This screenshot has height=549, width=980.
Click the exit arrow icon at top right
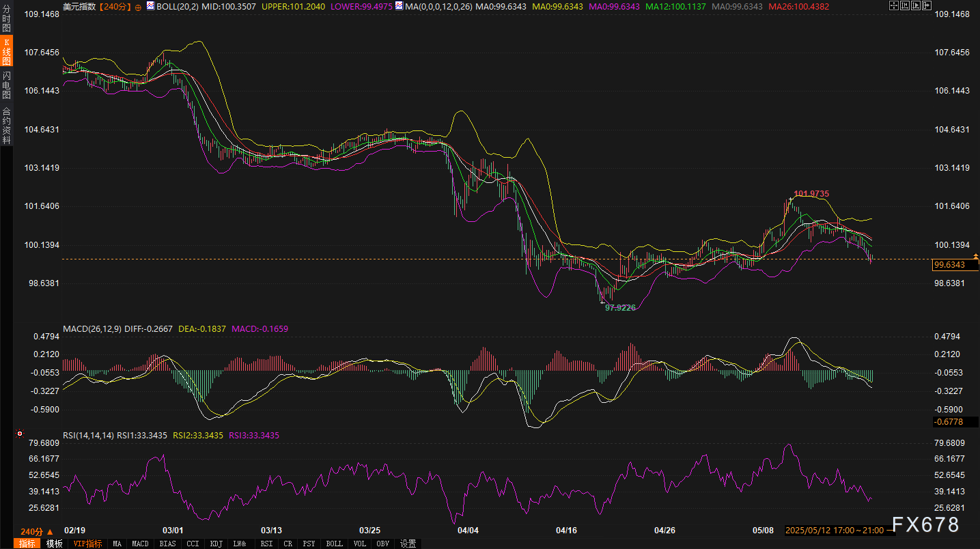coord(927,5)
